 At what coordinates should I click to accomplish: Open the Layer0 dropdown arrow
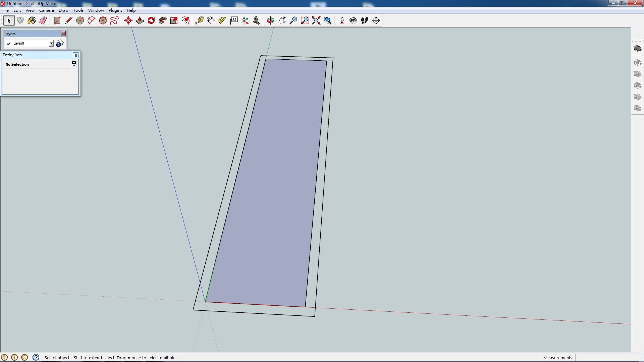[51, 43]
